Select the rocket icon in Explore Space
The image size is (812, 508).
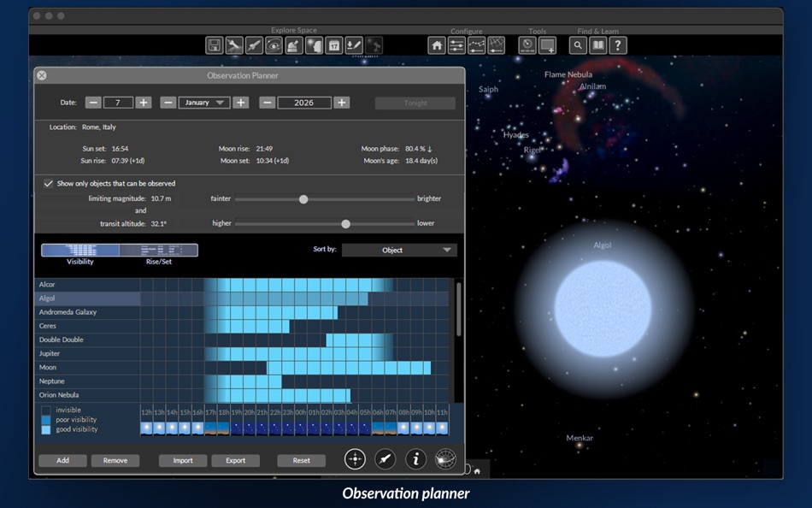click(x=254, y=45)
